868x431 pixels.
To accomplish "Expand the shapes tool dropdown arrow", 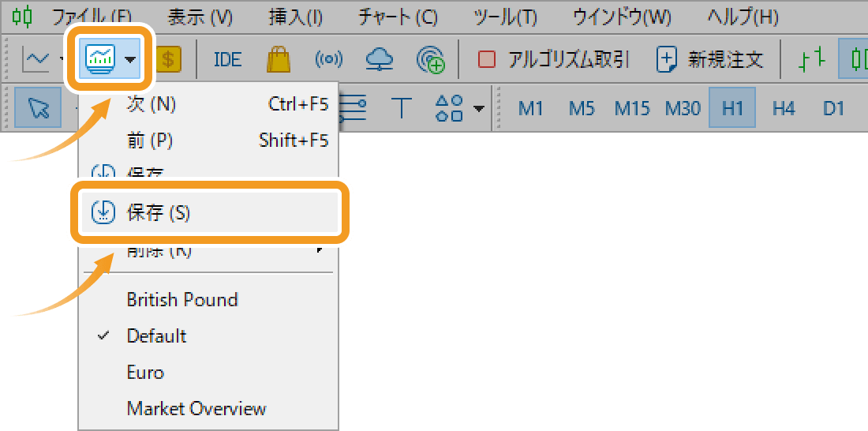I will coord(478,108).
